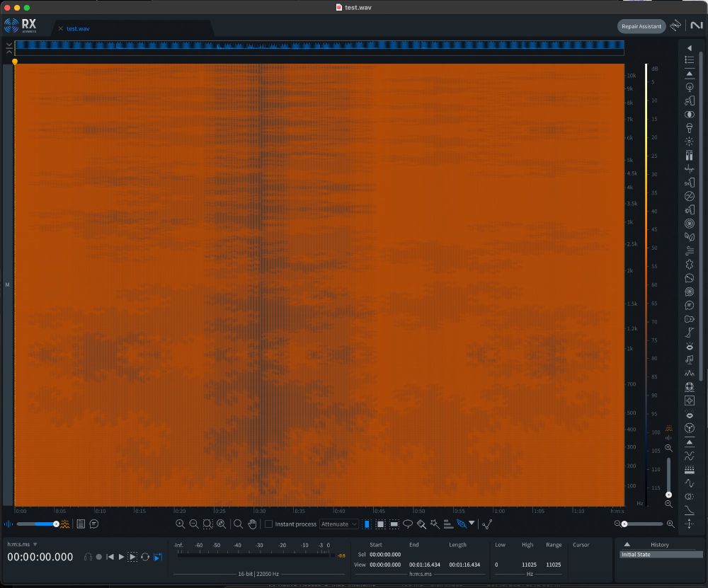Click the module list scrollbar
The image size is (708, 588).
click(x=701, y=216)
